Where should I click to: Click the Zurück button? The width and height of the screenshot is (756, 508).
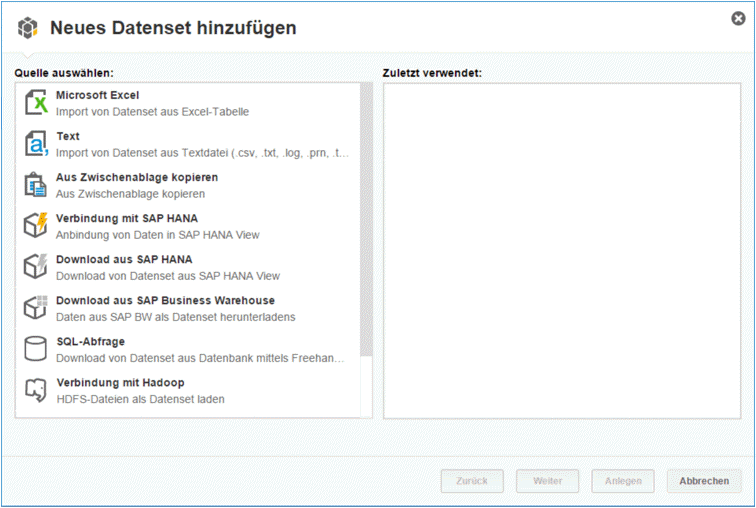tap(472, 481)
